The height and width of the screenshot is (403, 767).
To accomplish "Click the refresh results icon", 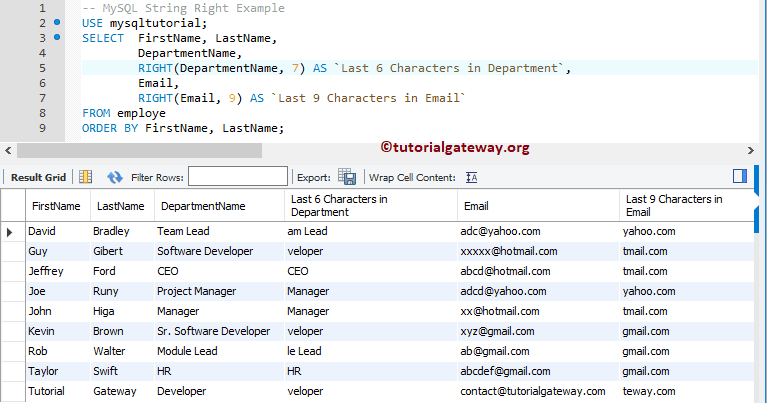I will 115,177.
